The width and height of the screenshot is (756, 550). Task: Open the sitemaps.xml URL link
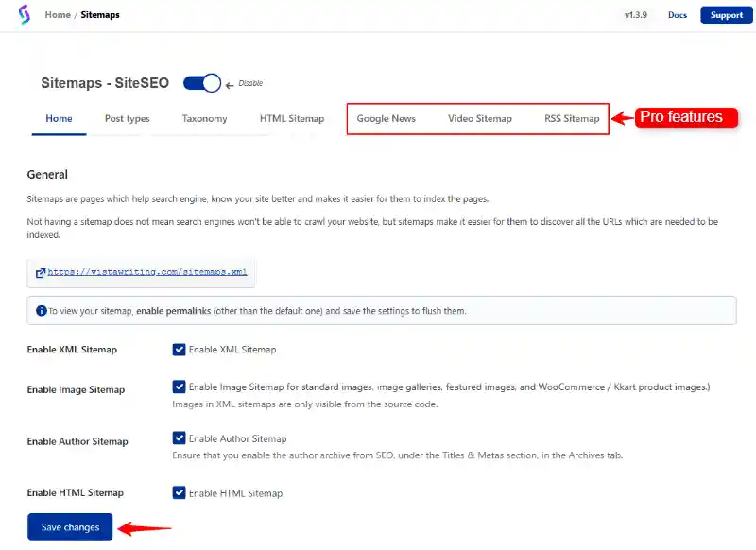[x=147, y=272]
